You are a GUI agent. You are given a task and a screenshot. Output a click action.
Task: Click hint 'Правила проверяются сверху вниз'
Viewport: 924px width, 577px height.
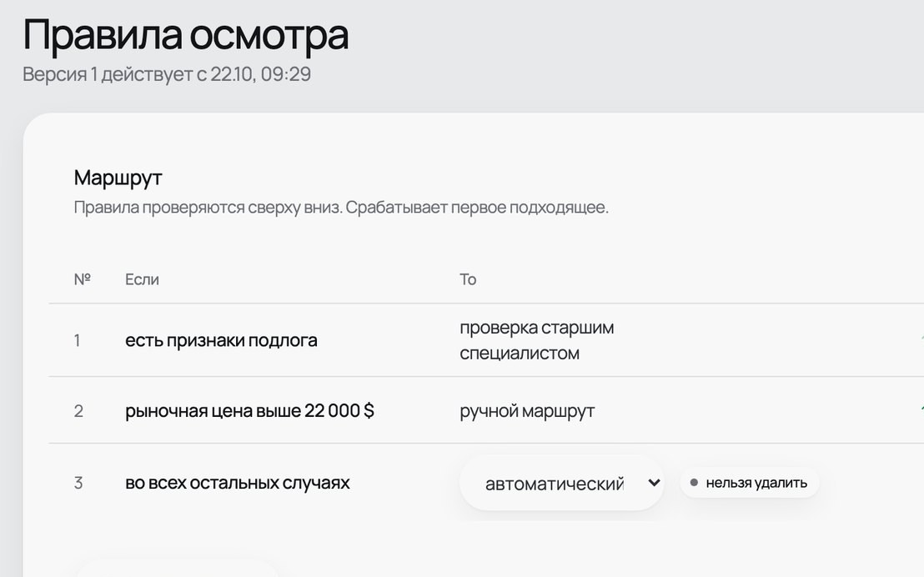point(207,208)
